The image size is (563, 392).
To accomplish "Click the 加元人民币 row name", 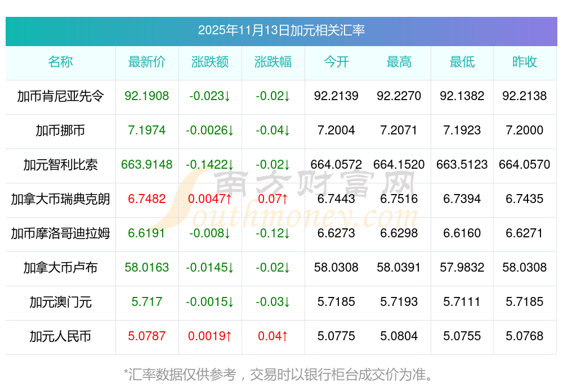I will [x=60, y=336].
